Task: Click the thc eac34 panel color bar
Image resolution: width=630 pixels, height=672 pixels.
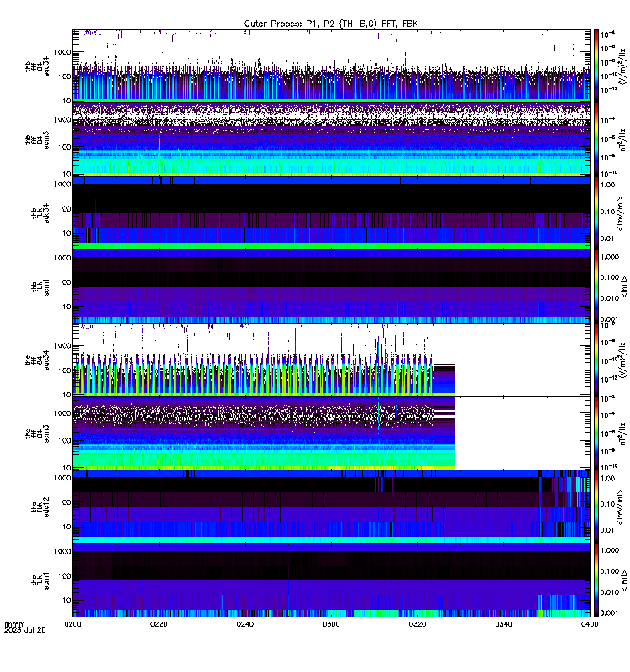Action: [596, 360]
